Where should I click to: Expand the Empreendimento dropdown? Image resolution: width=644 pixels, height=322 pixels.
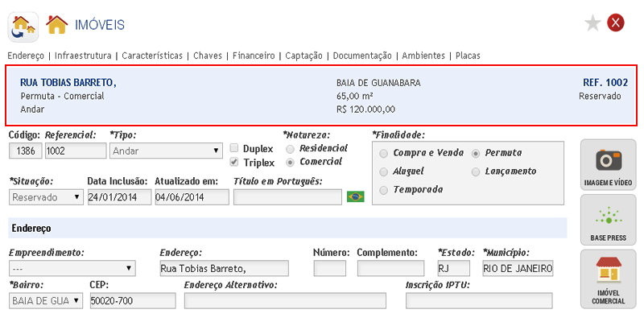tap(72, 268)
